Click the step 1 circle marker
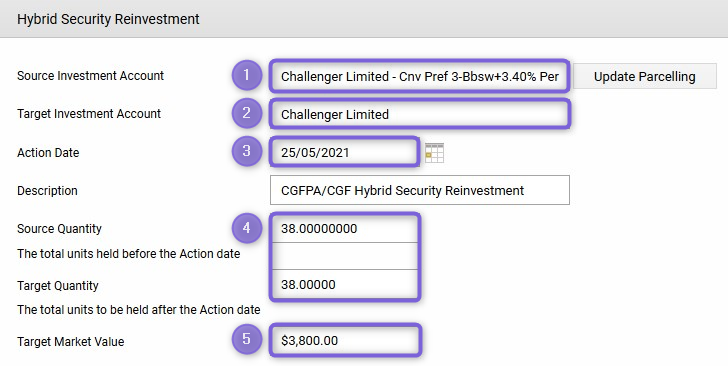 coord(247,75)
